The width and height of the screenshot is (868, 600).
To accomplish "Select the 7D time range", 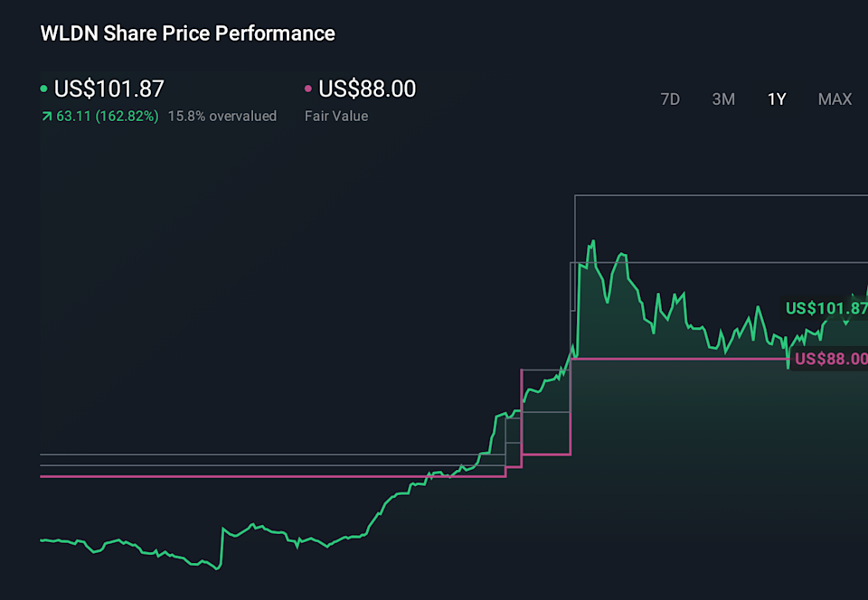I will pyautogui.click(x=670, y=99).
